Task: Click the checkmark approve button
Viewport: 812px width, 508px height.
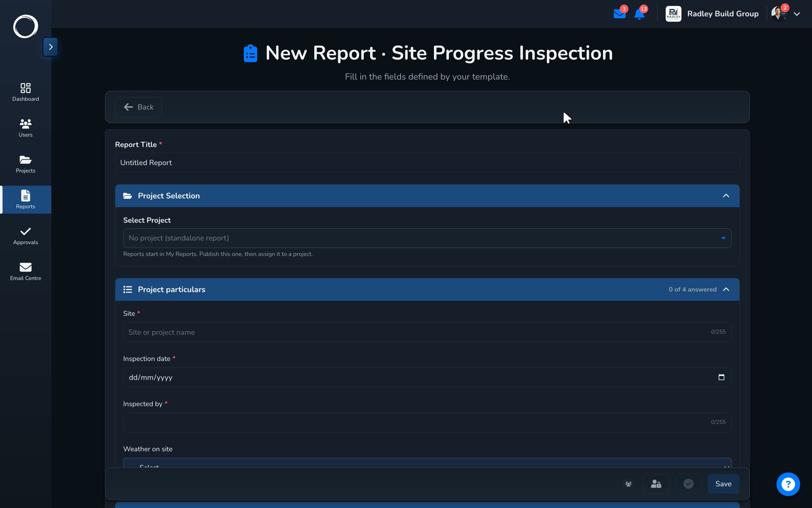Action: (x=688, y=484)
